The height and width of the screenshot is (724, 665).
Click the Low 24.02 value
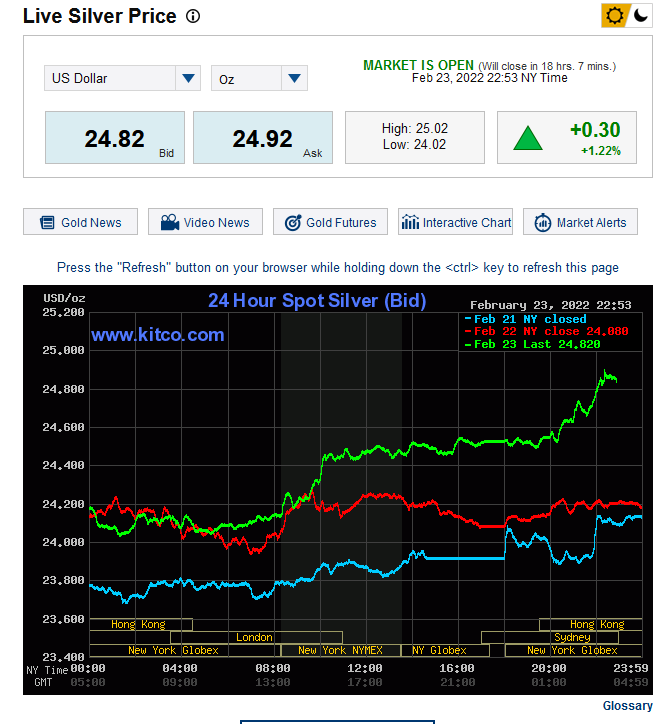[x=414, y=145]
